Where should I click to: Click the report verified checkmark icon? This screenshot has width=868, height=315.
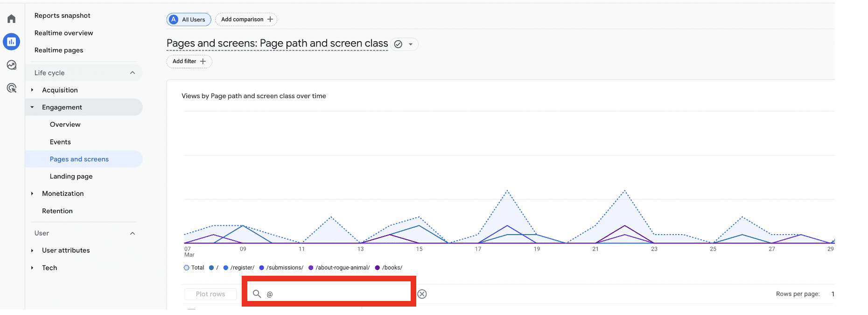pos(398,44)
